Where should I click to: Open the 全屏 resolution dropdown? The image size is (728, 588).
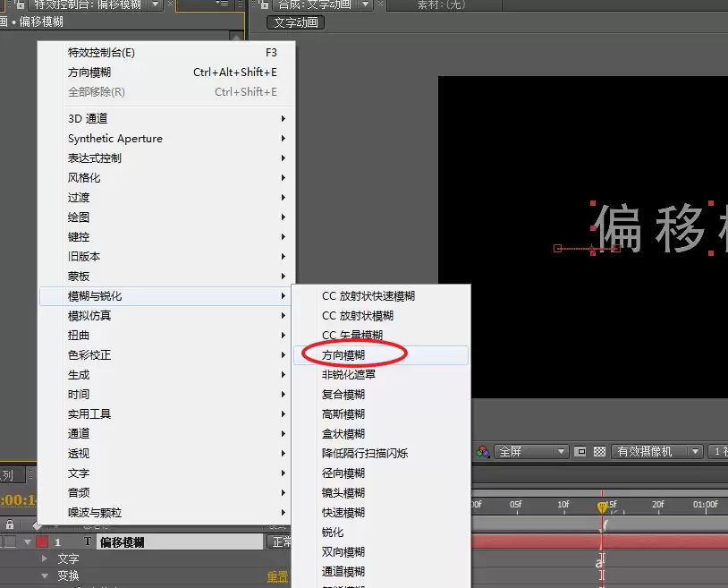point(531,451)
